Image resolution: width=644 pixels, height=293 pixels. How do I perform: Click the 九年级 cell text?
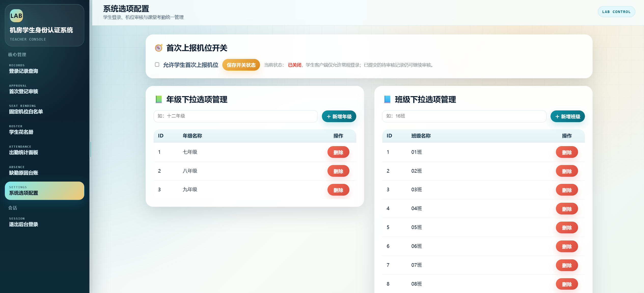(x=190, y=189)
